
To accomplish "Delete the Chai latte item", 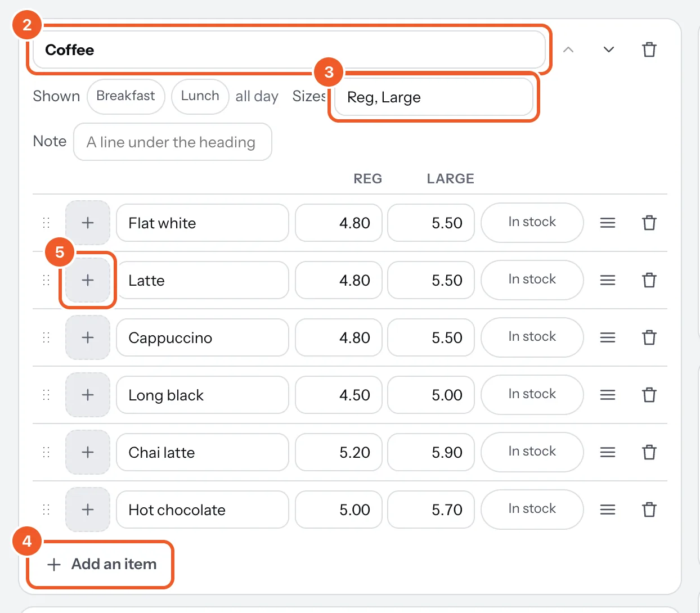I will [649, 452].
